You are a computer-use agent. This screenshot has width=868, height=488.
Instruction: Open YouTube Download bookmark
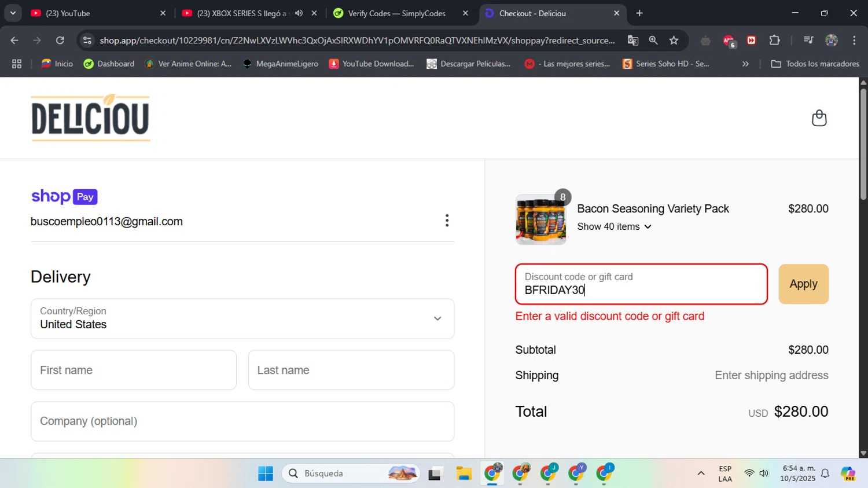[x=372, y=64]
